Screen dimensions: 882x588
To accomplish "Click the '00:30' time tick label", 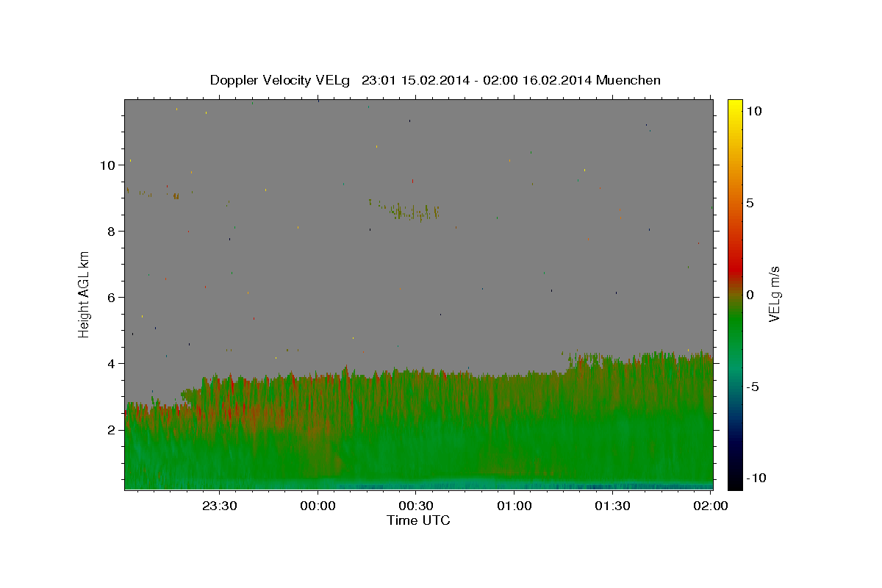I will click(x=416, y=506).
